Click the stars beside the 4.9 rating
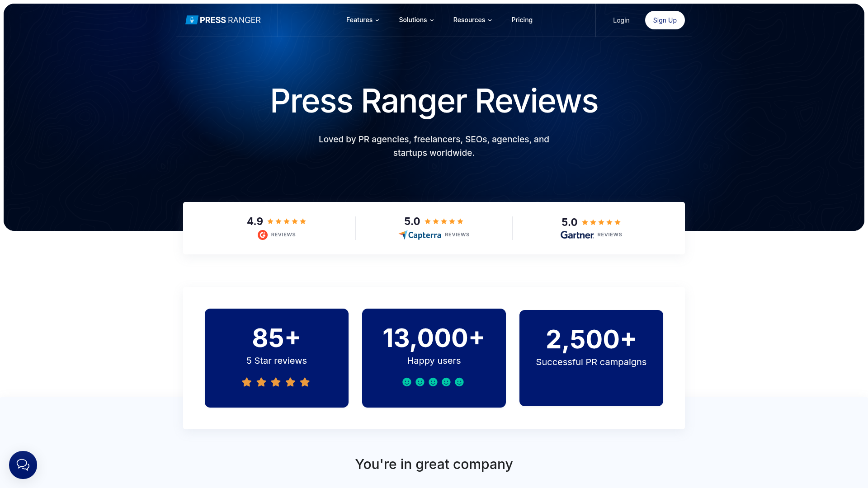 (x=287, y=221)
